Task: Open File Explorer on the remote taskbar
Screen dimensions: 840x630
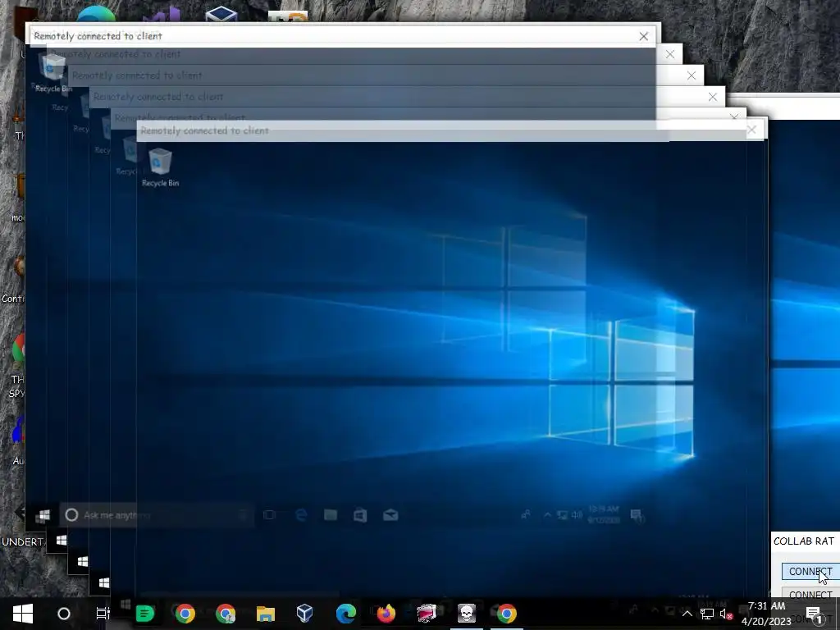Action: pyautogui.click(x=330, y=515)
